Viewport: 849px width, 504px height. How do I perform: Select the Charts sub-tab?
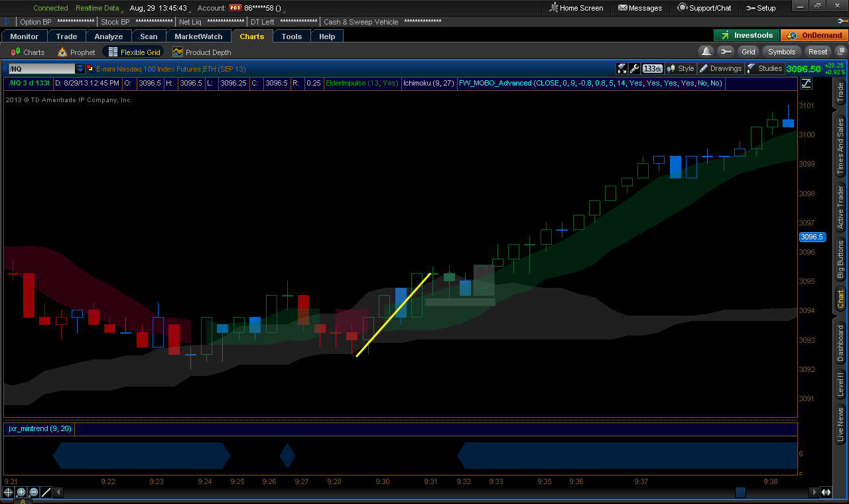click(28, 52)
